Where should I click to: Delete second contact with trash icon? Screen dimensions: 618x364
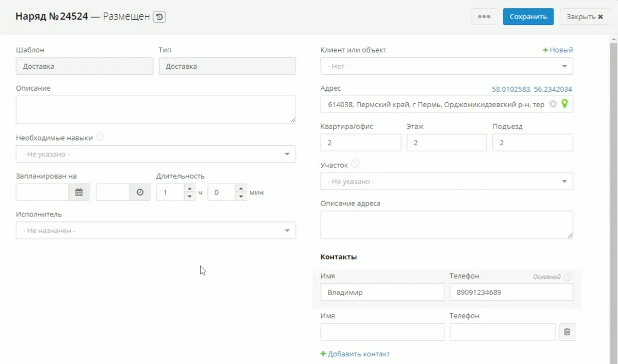coord(567,332)
